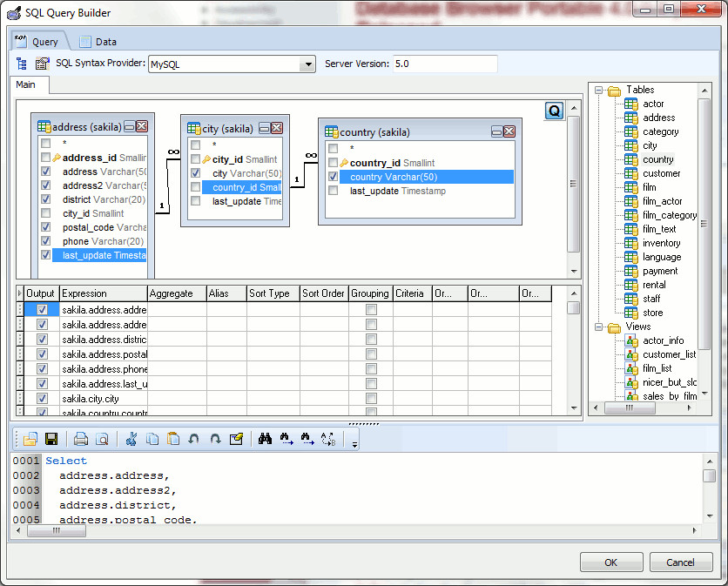
Task: Click the paste clipboard icon
Action: [x=173, y=439]
